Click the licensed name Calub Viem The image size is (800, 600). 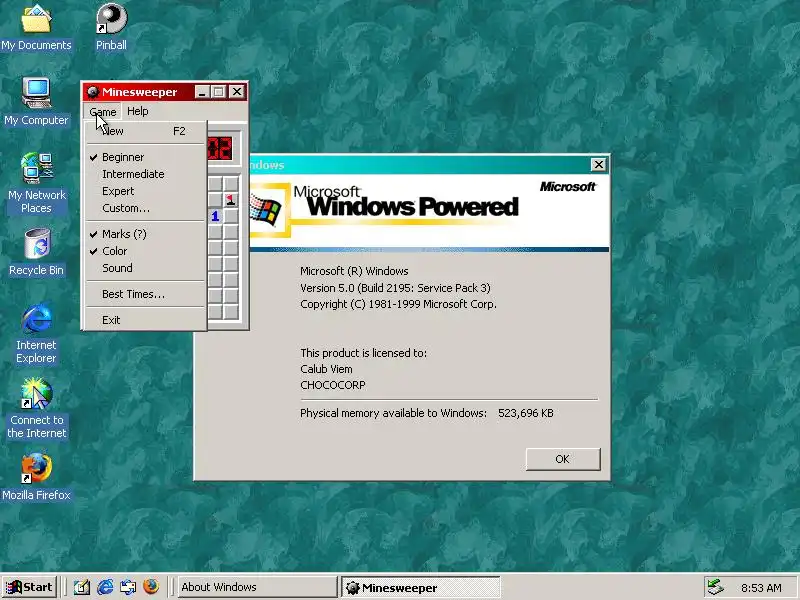tap(326, 369)
